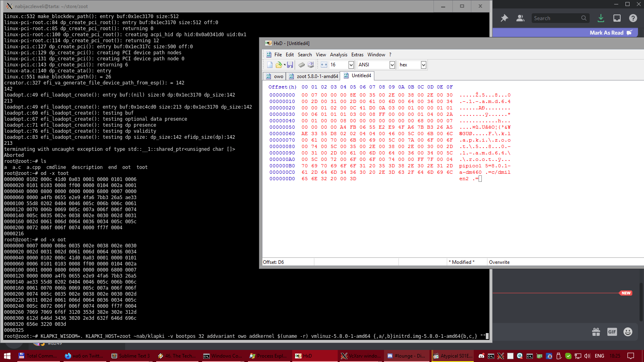This screenshot has width=644, height=362.
Task: Click the Mark As Read button
Action: [606, 33]
